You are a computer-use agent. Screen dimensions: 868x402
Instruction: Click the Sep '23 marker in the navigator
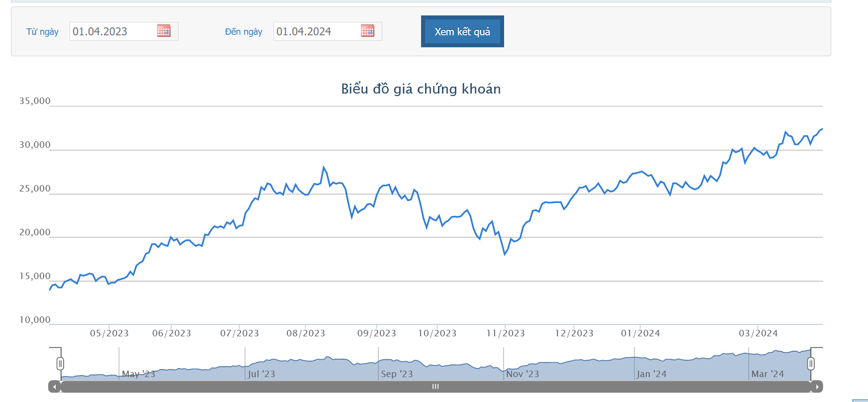pyautogui.click(x=397, y=374)
